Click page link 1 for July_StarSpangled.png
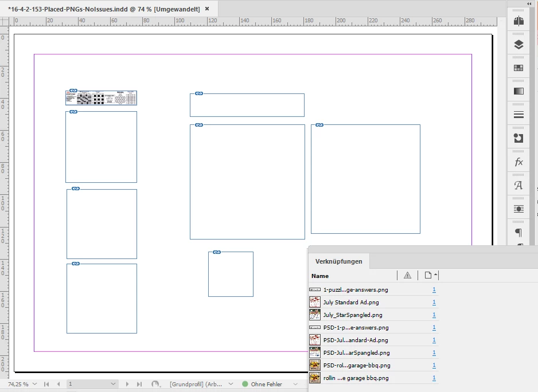The width and height of the screenshot is (538, 392). pyautogui.click(x=434, y=315)
